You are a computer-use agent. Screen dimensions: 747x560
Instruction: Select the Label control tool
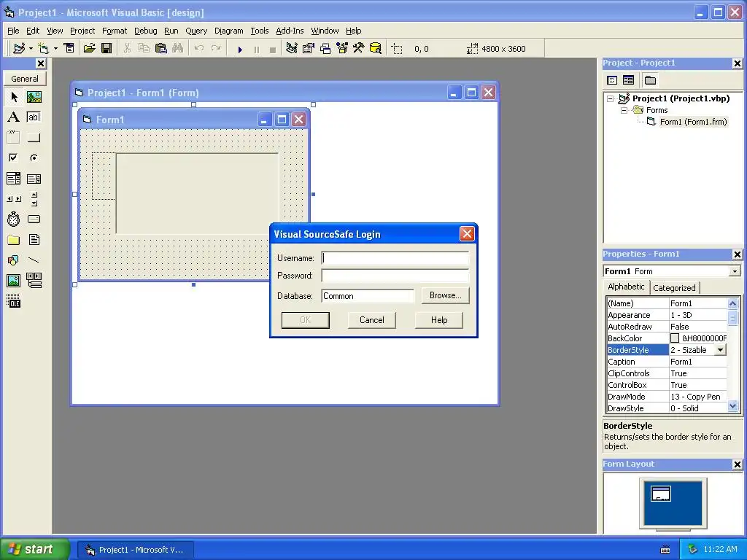(14, 117)
